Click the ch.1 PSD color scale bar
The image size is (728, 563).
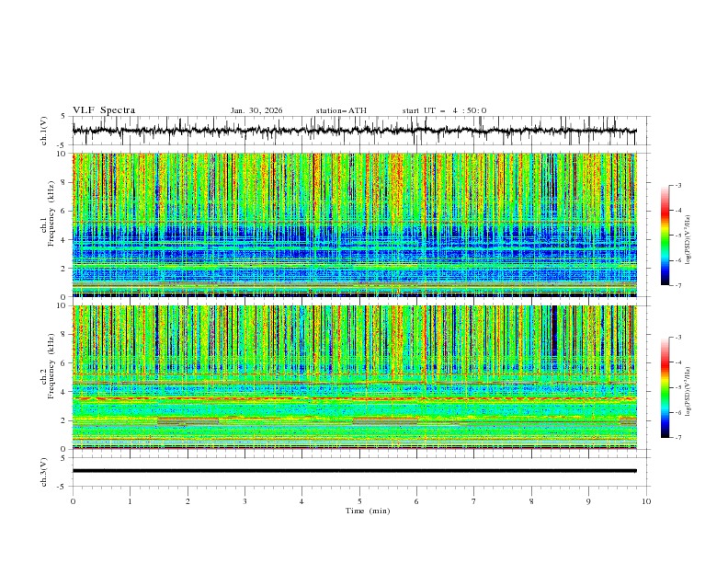tap(665, 236)
